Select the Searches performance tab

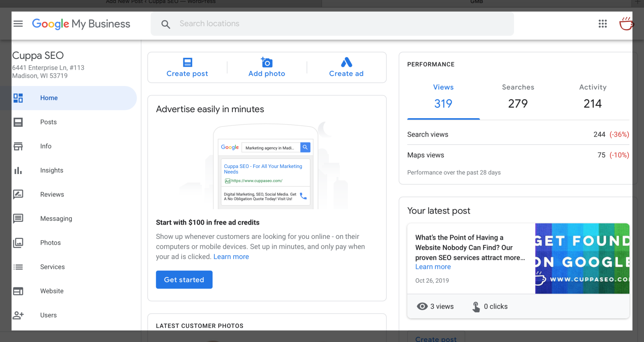[518, 96]
